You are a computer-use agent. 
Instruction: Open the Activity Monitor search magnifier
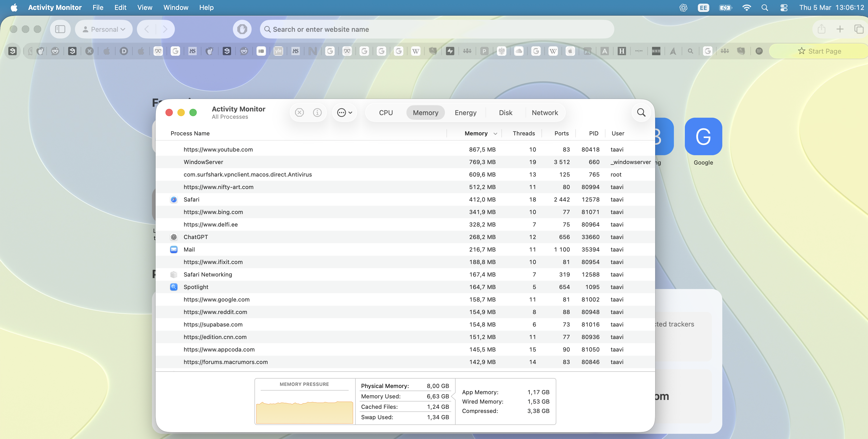click(x=641, y=113)
